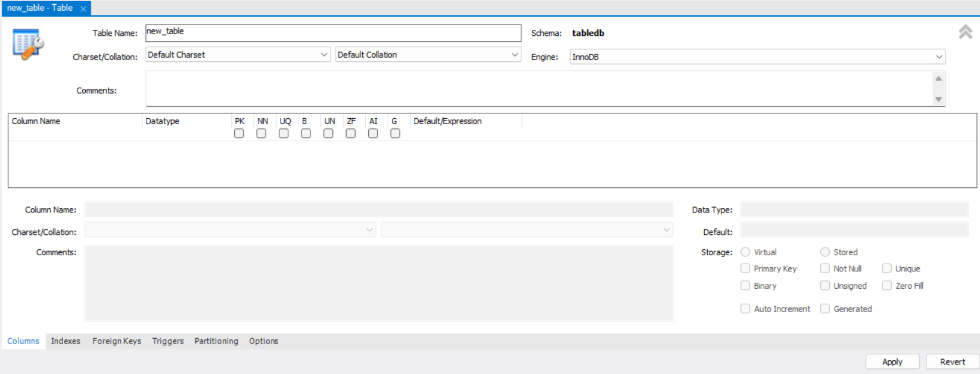Check the Auto Increment checkbox
The width and height of the screenshot is (980, 374).
coord(745,308)
